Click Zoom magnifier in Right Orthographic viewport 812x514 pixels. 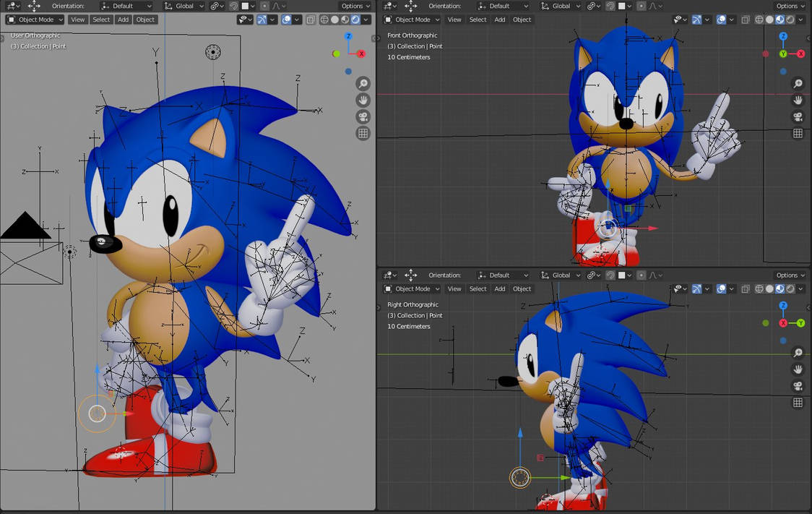(798, 352)
